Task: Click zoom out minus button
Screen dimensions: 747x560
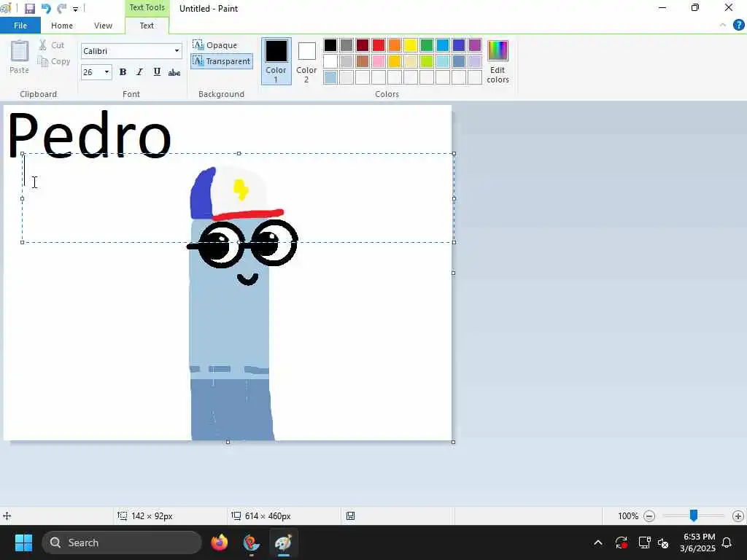Action: (649, 516)
